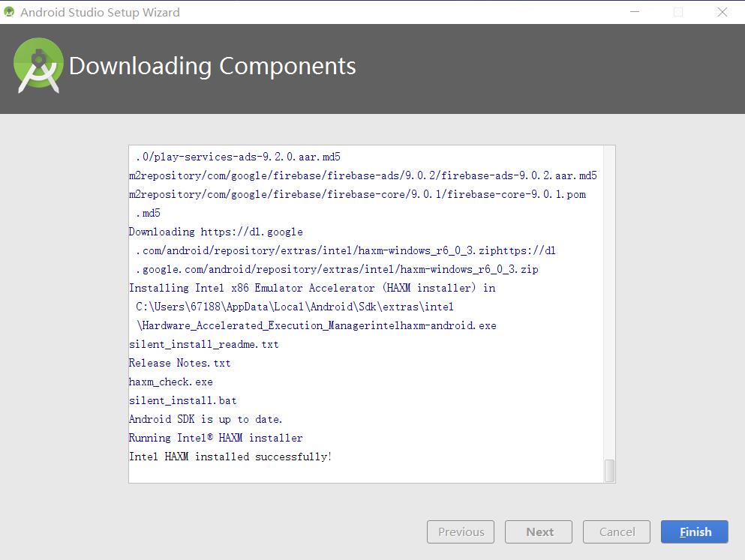This screenshot has height=560, width=745.
Task: Click the 'silent_install.bat' log entry
Action: (x=183, y=400)
